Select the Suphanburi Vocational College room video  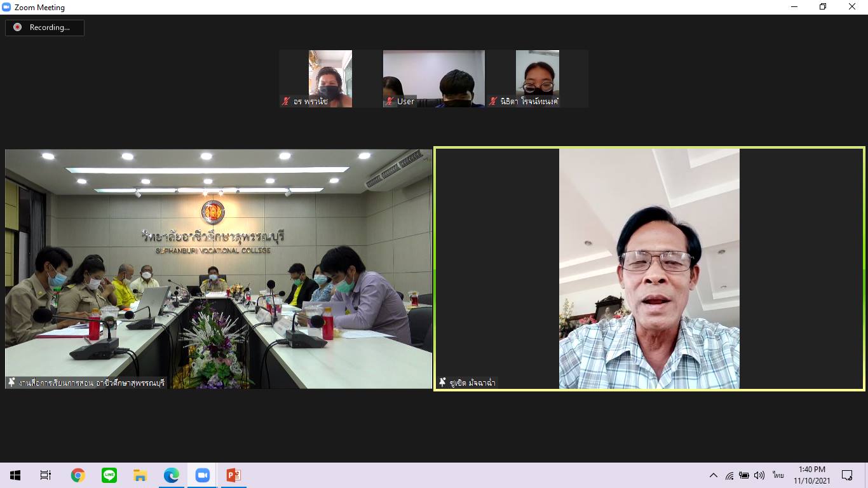click(x=219, y=269)
